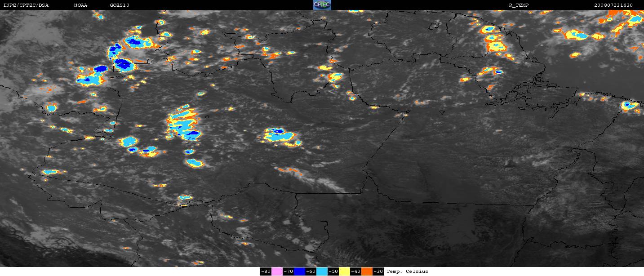Click the 200807231630 timestamp
Image resolution: width=644 pixels, height=276 pixels.
pos(613,5)
